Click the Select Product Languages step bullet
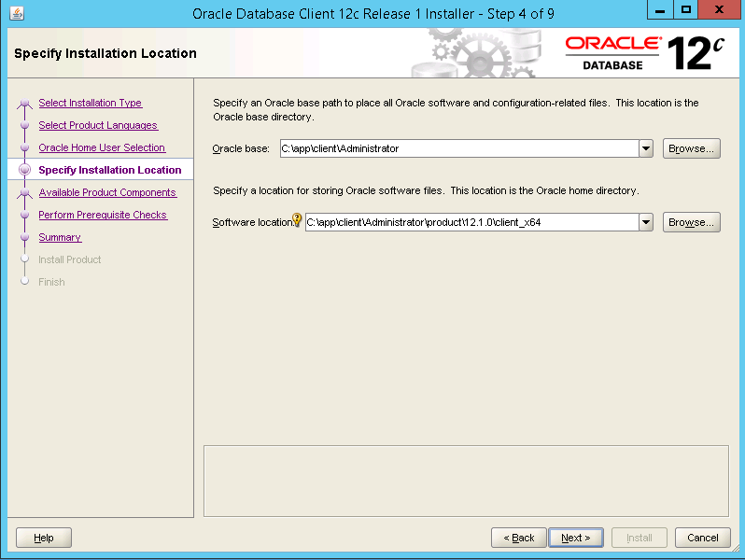 [24, 125]
